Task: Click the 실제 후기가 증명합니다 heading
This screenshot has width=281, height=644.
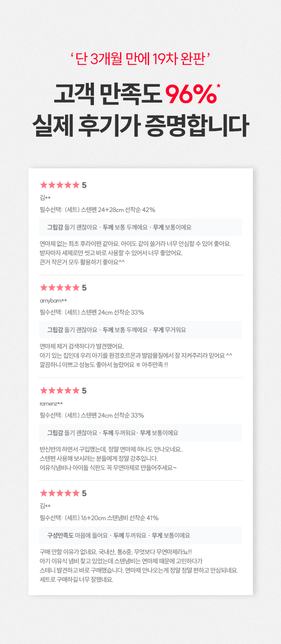Action: point(140,125)
